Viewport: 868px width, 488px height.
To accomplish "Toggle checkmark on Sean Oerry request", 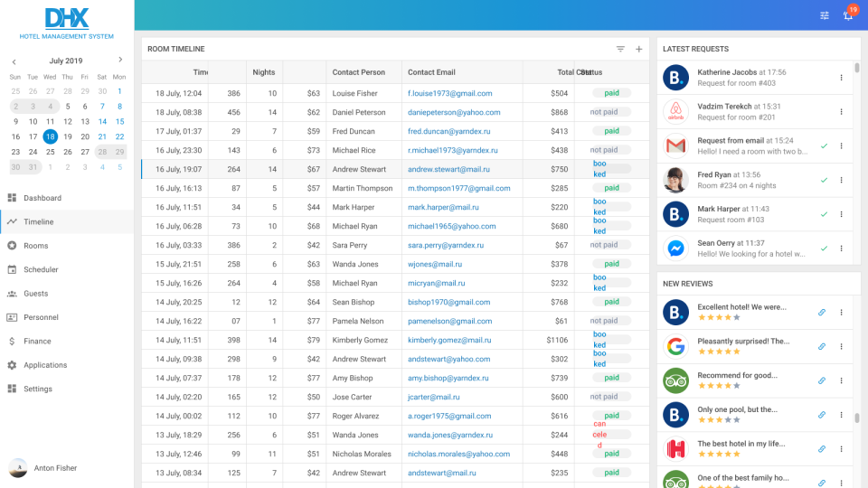I will (x=825, y=249).
